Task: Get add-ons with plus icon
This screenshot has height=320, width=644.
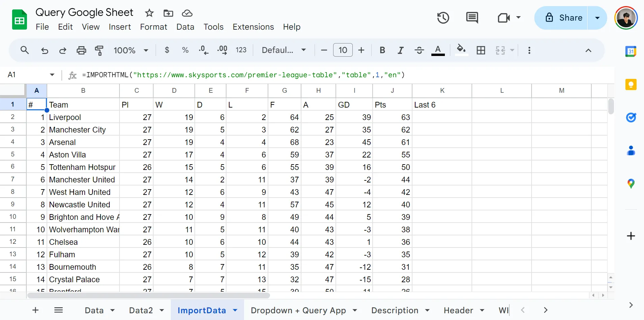Action: pos(631,236)
